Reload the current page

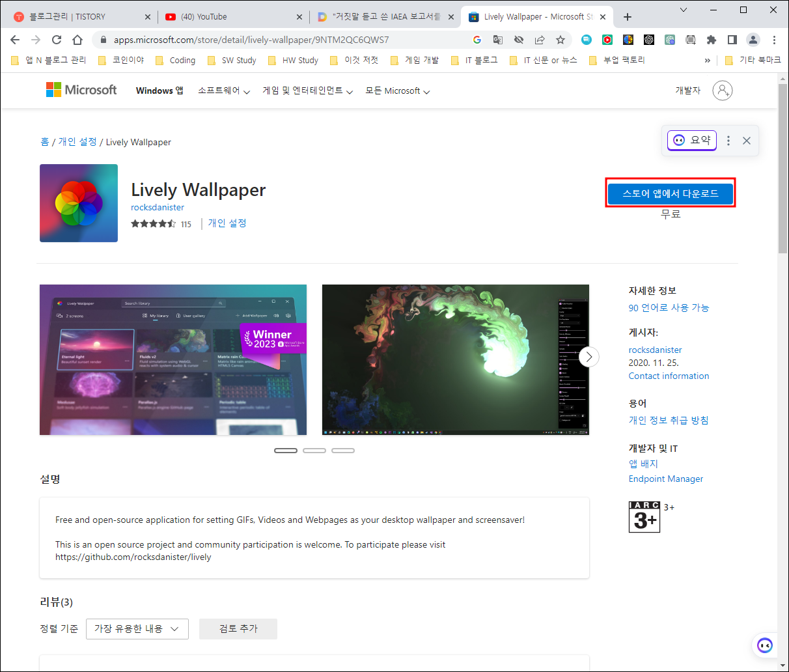[x=57, y=40]
